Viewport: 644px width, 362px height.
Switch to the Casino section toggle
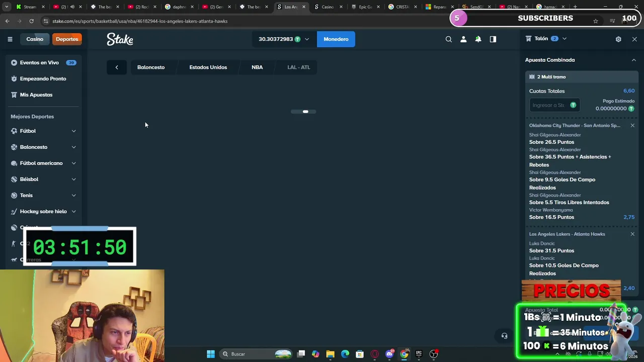[35, 39]
